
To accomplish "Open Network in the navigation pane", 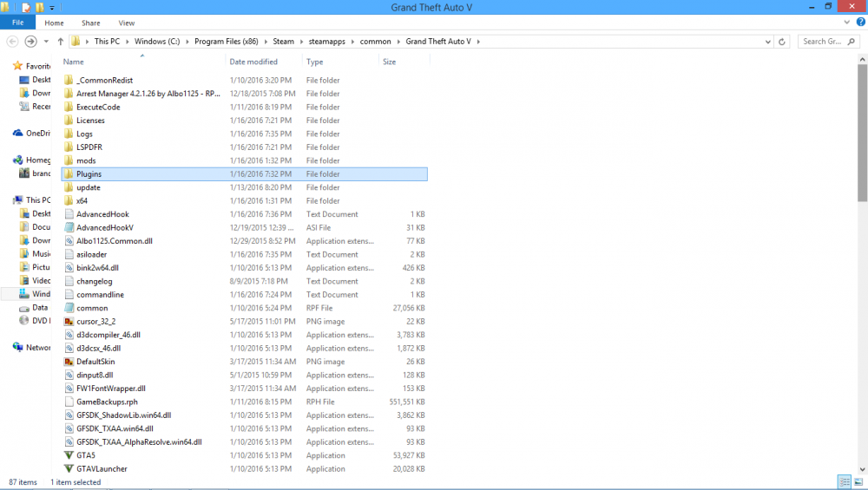I will [31, 347].
